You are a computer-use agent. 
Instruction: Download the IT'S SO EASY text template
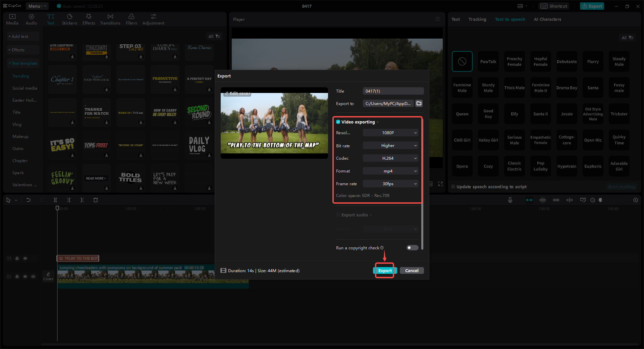coord(72,155)
